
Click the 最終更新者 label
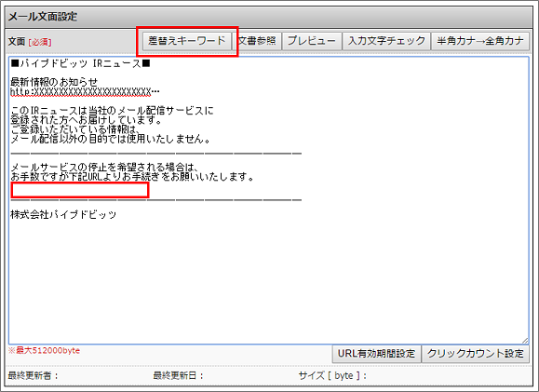(33, 375)
